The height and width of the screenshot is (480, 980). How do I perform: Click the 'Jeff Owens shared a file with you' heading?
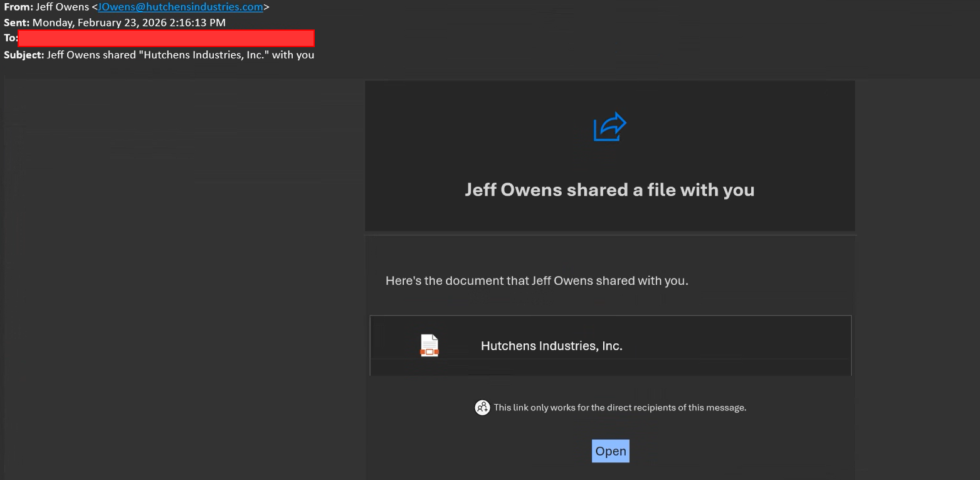(x=609, y=189)
